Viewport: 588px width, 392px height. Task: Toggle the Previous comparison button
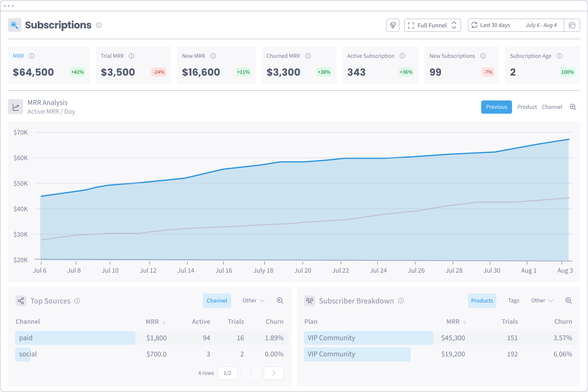click(496, 107)
